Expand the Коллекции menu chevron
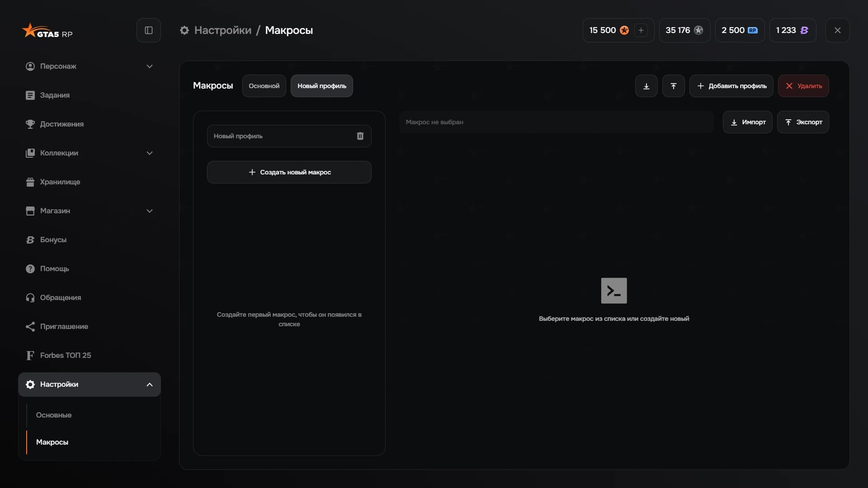 [150, 153]
